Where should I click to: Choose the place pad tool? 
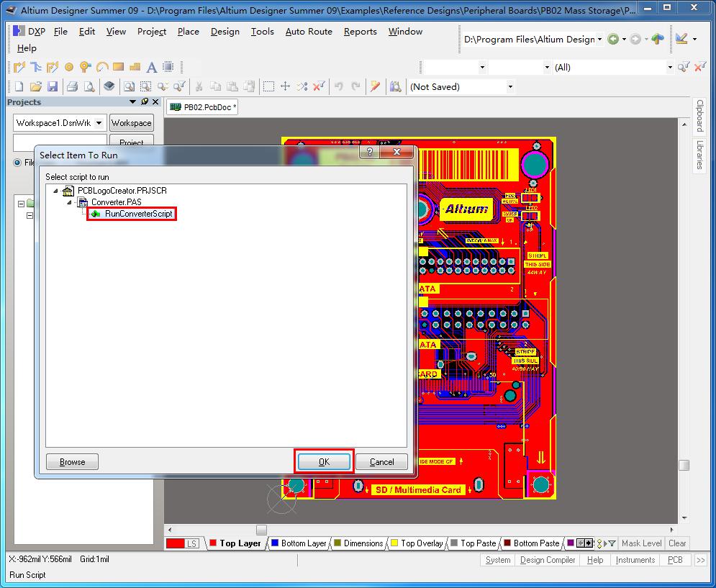pyautogui.click(x=69, y=67)
